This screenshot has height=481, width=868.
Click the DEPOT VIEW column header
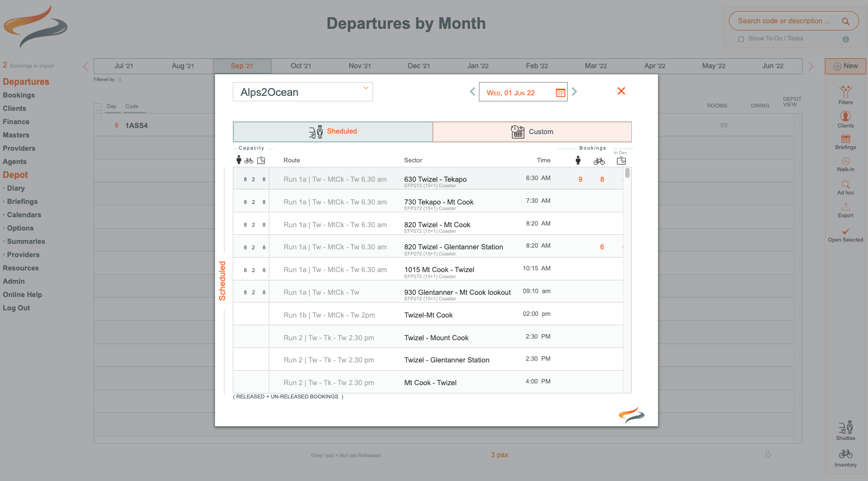(792, 102)
